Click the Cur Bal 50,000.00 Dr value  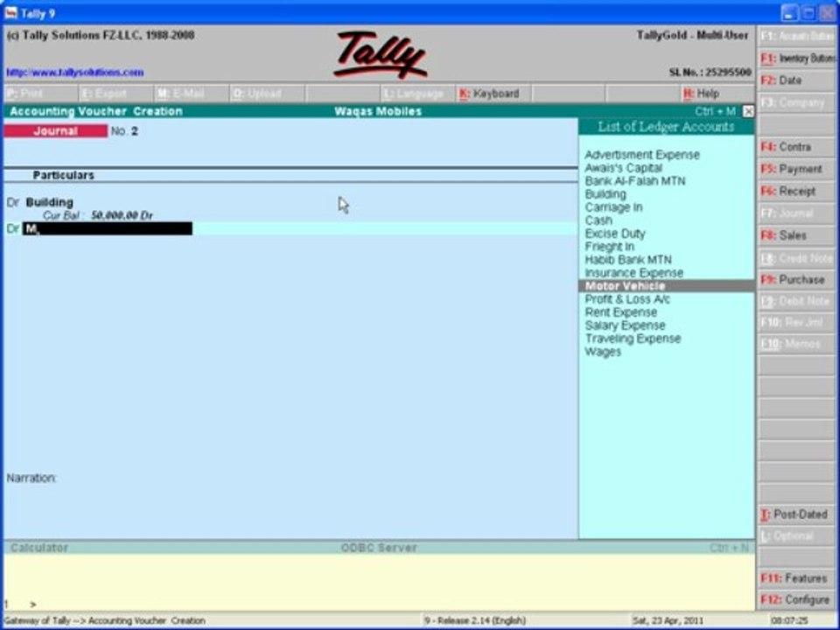tap(122, 215)
